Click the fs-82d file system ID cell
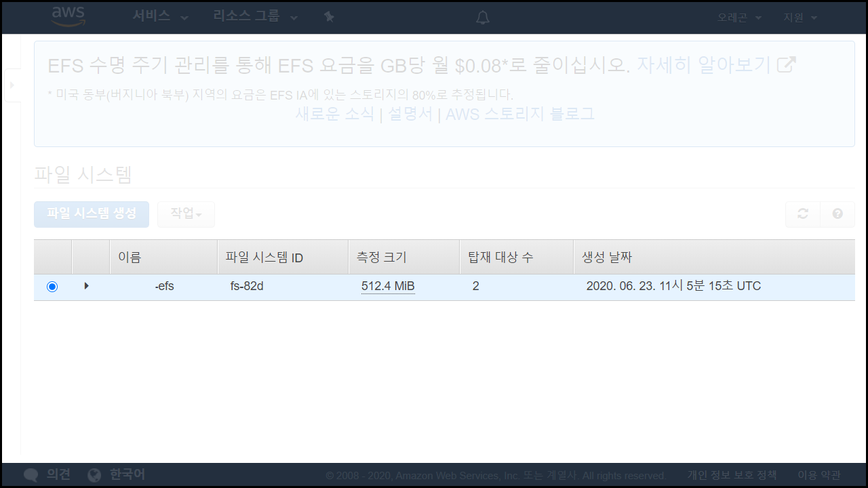Viewport: 868px width, 488px height. coord(247,286)
